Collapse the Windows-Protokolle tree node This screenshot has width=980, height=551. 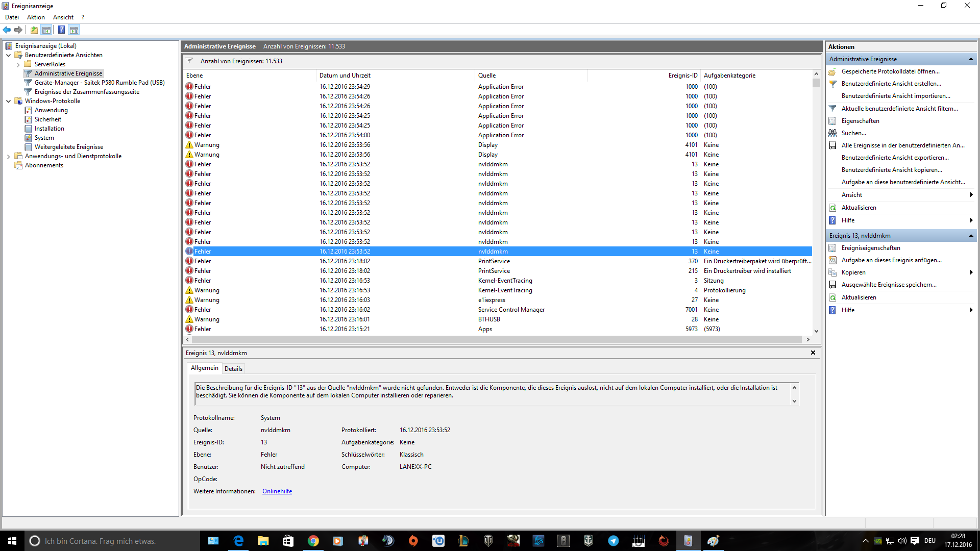pos(9,101)
